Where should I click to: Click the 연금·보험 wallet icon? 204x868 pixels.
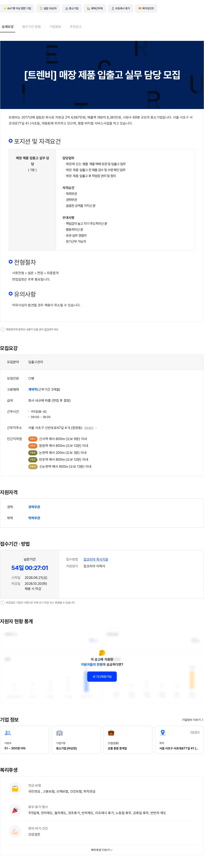pos(15,788)
